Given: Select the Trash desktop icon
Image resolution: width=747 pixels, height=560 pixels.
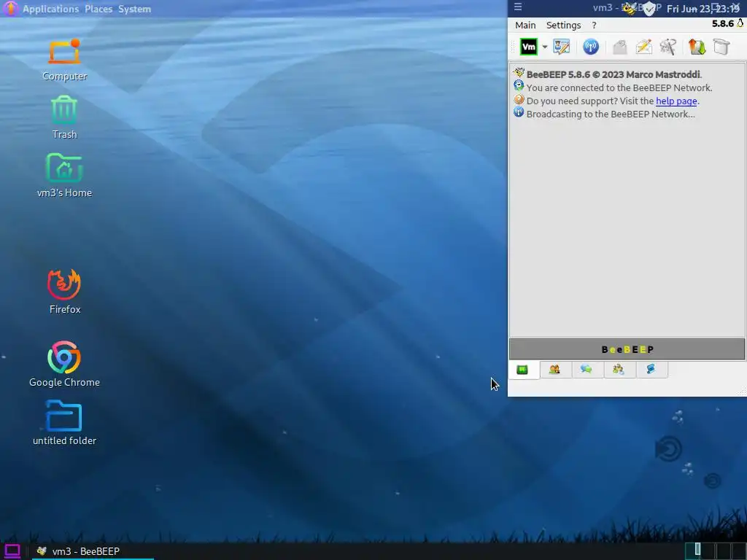Looking at the screenshot, I should coord(64,117).
